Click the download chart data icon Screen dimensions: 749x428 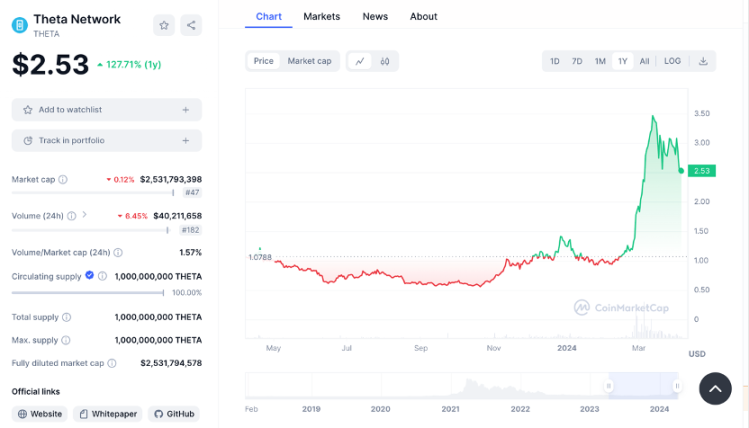703,61
